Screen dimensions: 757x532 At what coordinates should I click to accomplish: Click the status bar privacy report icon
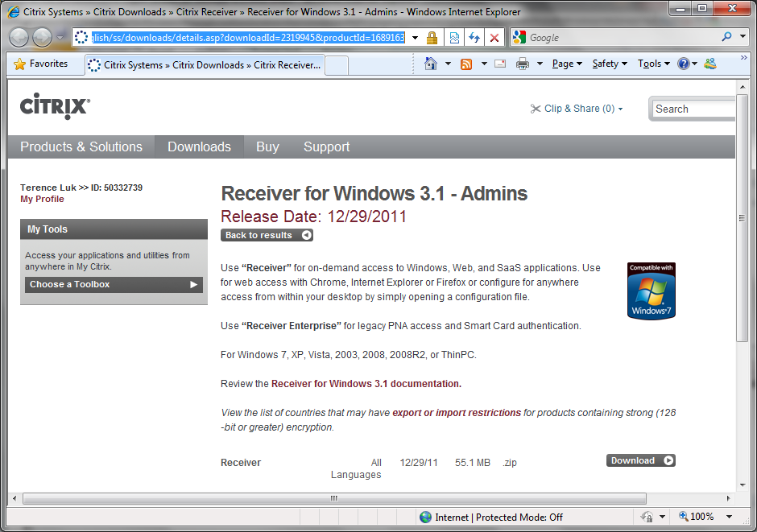coord(647,517)
